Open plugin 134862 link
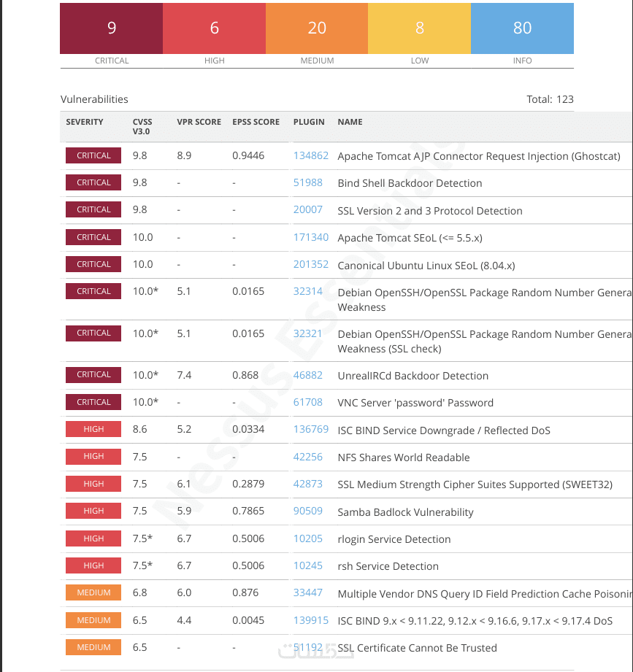Image resolution: width=633 pixels, height=672 pixels. point(310,155)
